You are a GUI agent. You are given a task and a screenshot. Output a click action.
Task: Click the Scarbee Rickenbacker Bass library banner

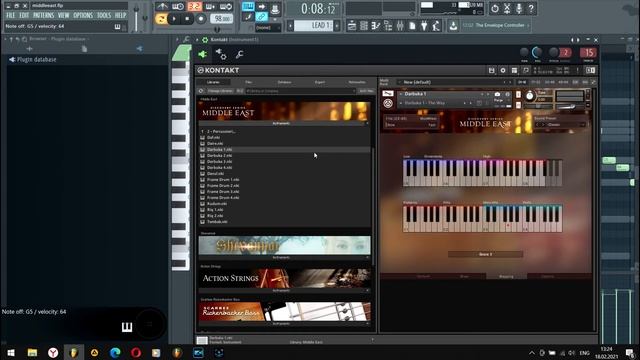(x=284, y=312)
